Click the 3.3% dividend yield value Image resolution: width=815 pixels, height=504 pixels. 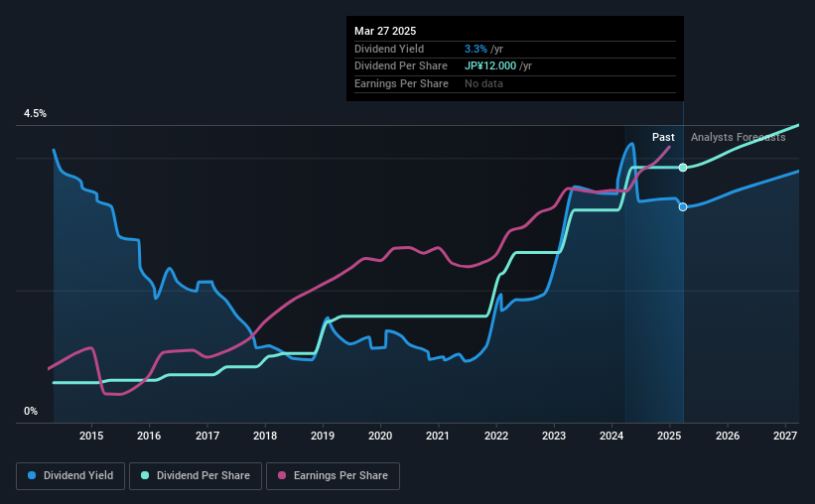475,49
